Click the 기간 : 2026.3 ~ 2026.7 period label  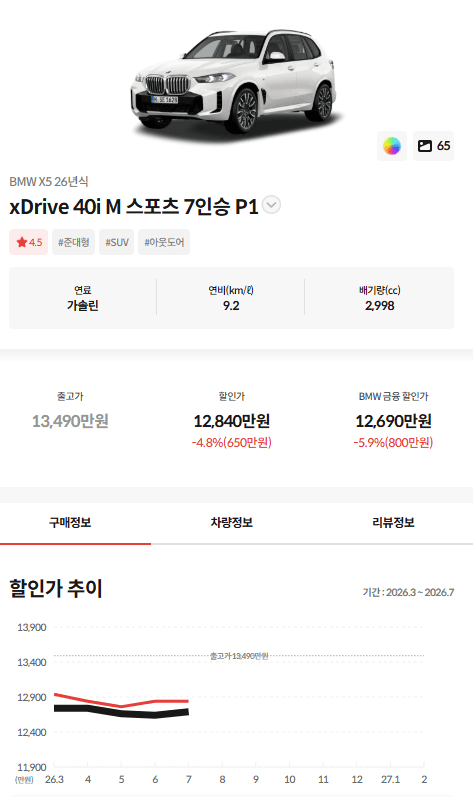tap(408, 593)
